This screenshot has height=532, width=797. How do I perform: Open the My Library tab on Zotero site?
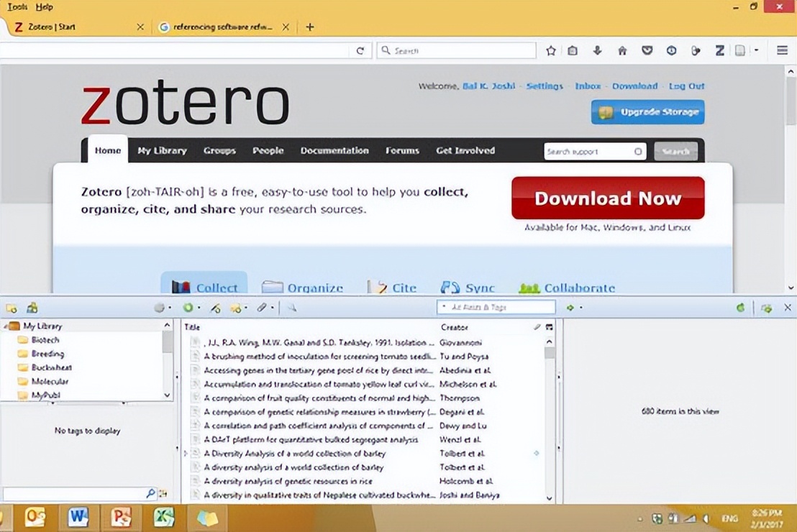pyautogui.click(x=162, y=151)
